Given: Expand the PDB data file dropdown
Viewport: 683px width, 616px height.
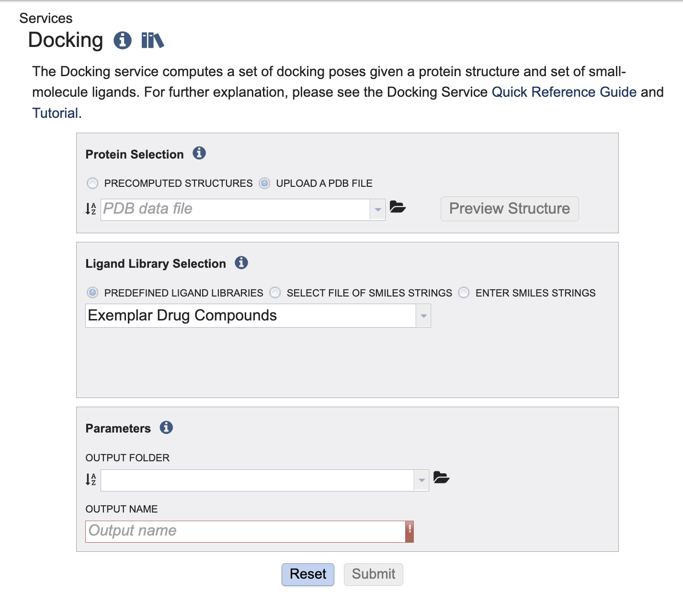Looking at the screenshot, I should pyautogui.click(x=378, y=210).
